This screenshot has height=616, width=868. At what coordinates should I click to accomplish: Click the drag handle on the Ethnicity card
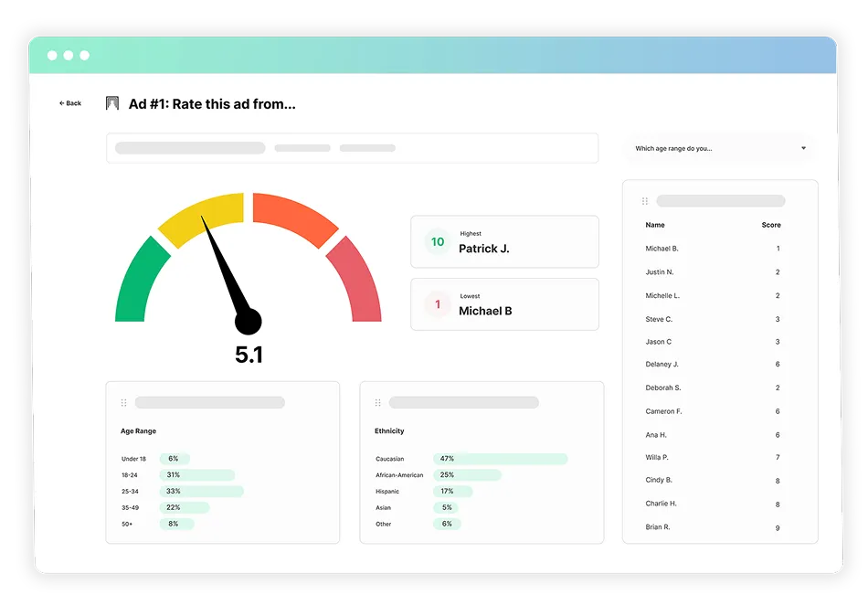click(376, 401)
